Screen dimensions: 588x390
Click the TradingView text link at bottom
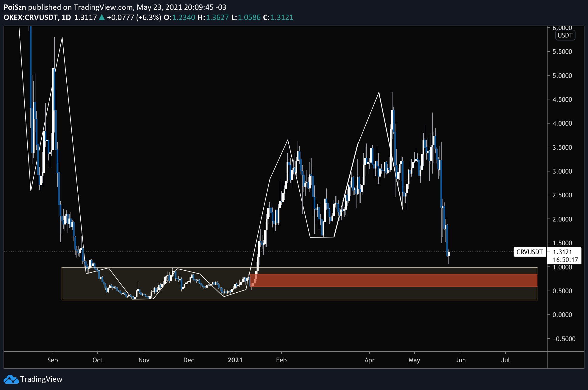[41, 379]
